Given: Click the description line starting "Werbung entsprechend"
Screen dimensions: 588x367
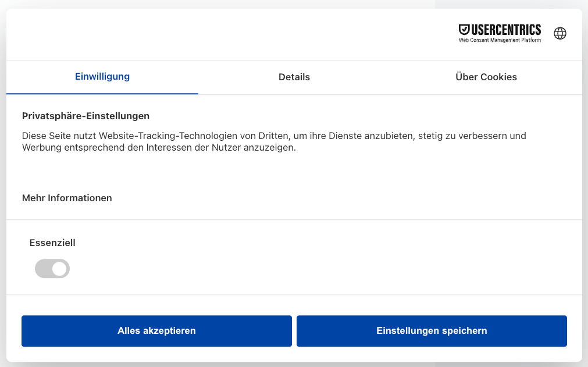Looking at the screenshot, I should point(159,147).
